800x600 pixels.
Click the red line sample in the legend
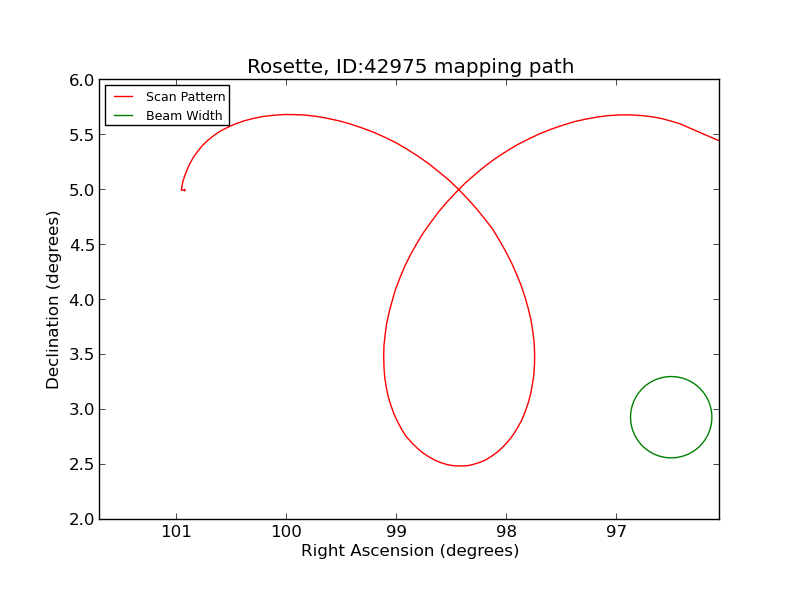[x=123, y=97]
